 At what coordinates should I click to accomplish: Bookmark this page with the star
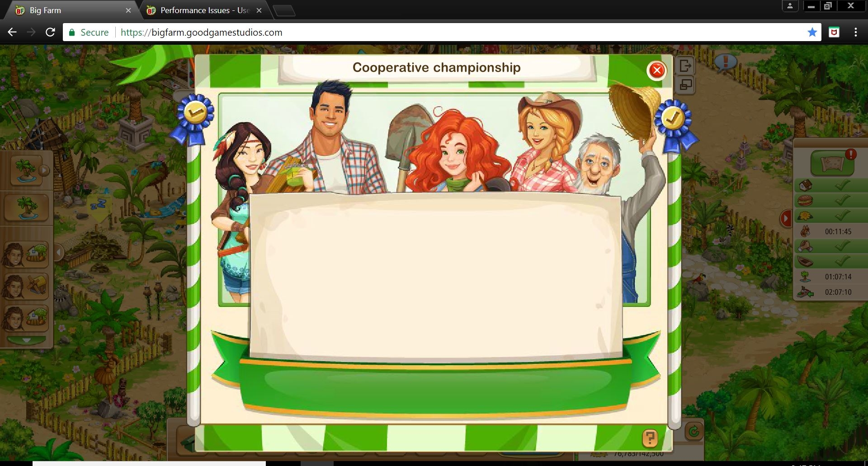click(x=812, y=33)
